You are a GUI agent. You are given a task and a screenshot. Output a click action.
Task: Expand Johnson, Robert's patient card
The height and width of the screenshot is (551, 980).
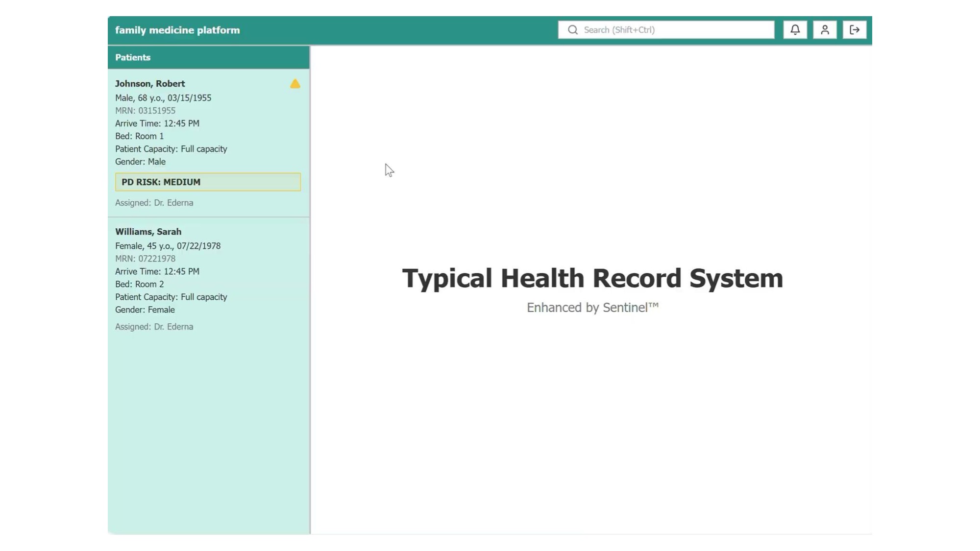(150, 83)
